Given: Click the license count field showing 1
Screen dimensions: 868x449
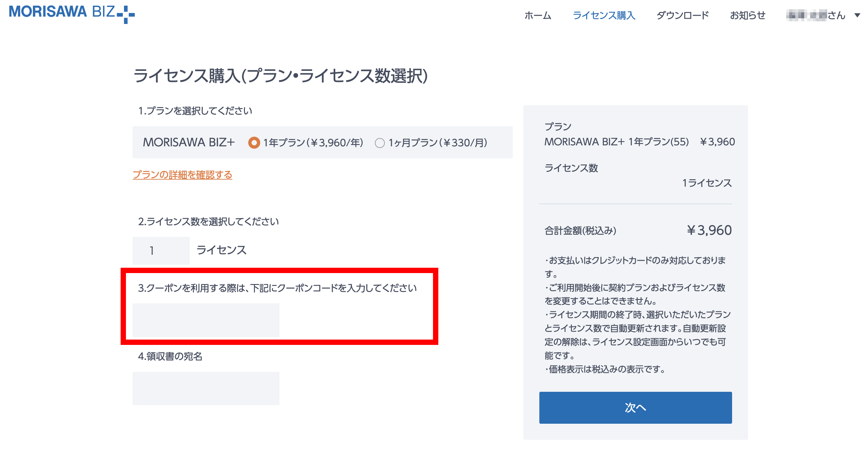Looking at the screenshot, I should (161, 250).
